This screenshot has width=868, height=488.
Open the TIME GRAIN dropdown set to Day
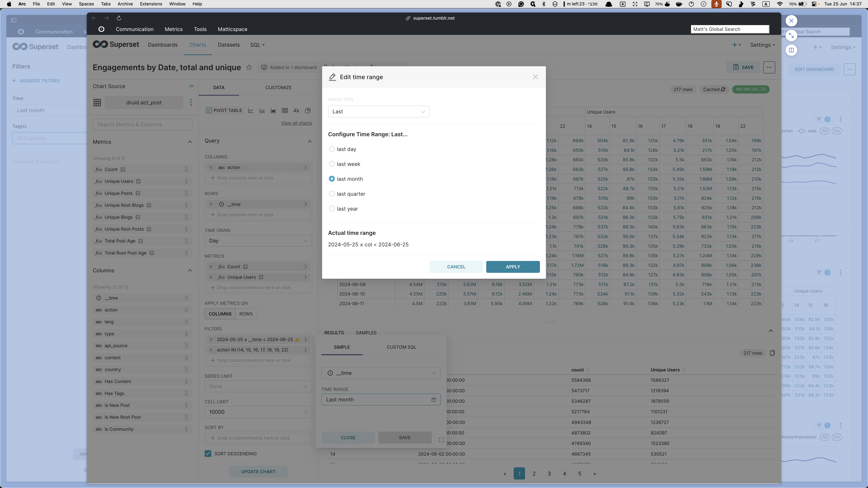(258, 240)
